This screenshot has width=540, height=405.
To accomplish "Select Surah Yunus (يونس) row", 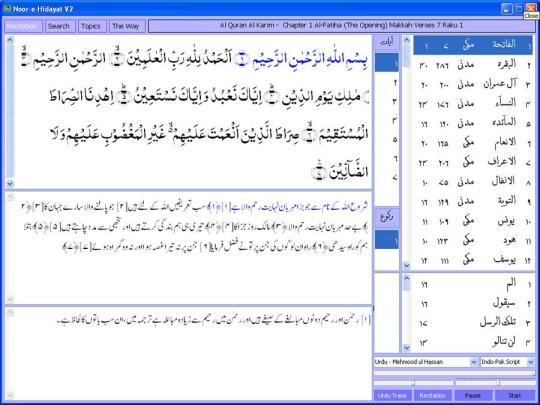I will coord(473,221).
